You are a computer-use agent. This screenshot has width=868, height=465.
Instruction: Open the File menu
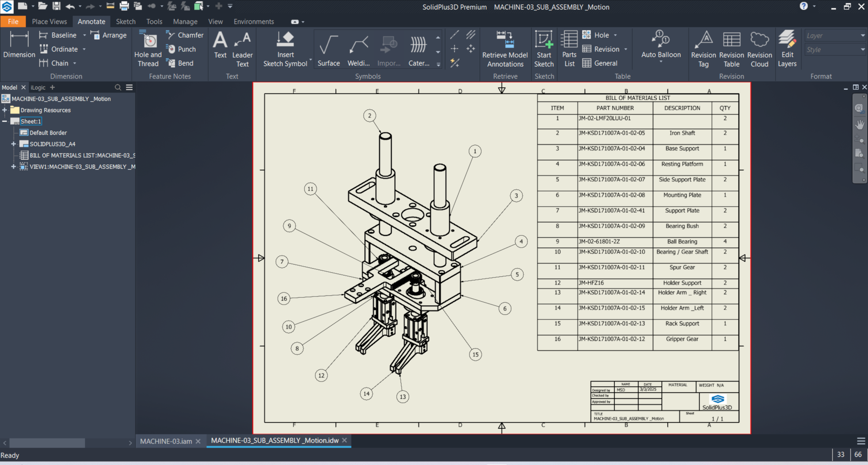[x=13, y=22]
